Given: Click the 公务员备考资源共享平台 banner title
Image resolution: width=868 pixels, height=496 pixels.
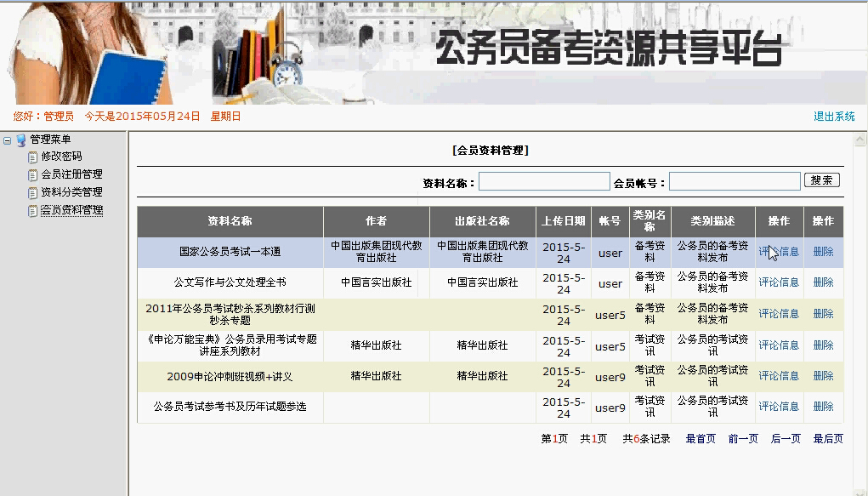Looking at the screenshot, I should 609,48.
